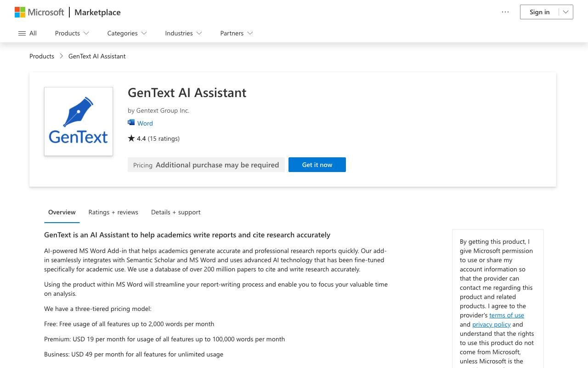Select the Overview tab
This screenshot has width=588, height=368.
[62, 212]
